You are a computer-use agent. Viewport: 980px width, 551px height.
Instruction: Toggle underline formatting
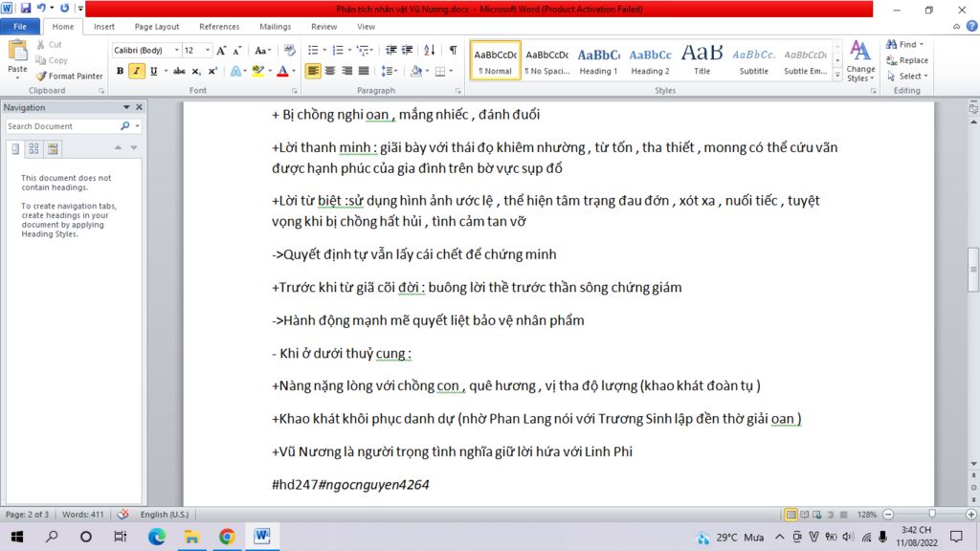153,71
